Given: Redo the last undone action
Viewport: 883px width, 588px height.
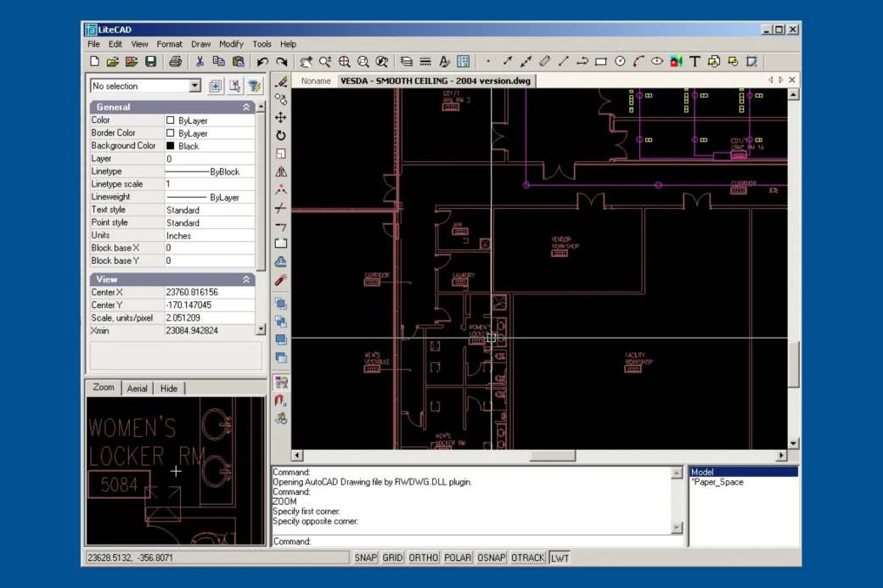Looking at the screenshot, I should point(282,61).
